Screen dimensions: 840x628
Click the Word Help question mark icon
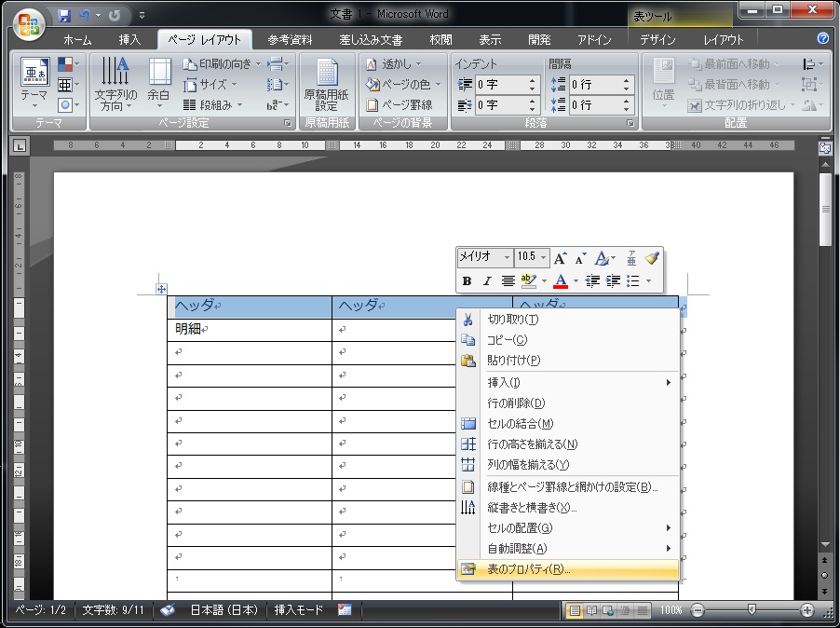pos(823,39)
